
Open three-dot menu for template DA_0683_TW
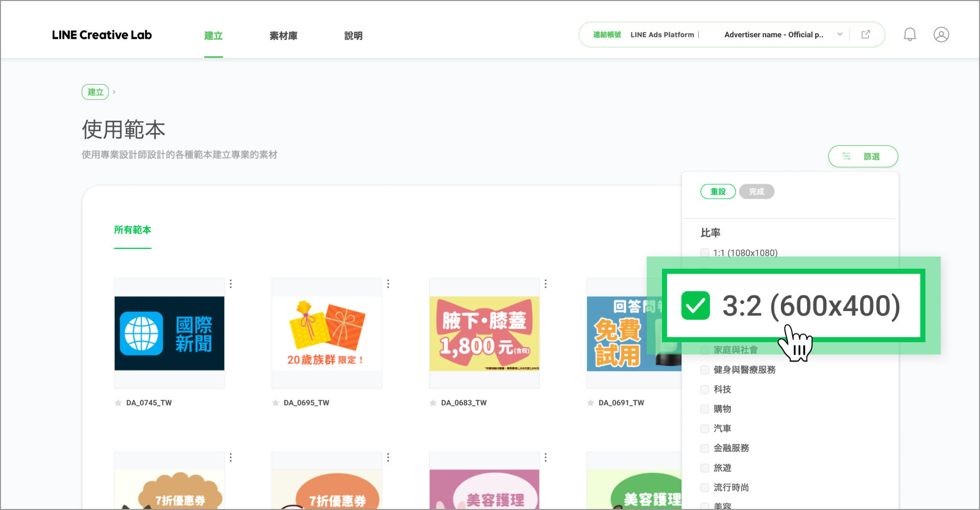pos(545,284)
